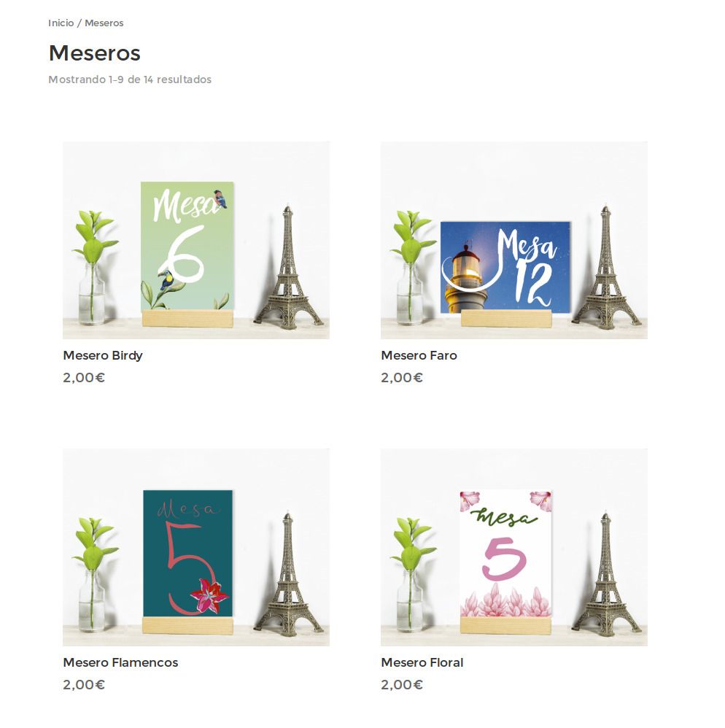Click the Mesero Flamencos product title
725x728 pixels.
pyautogui.click(x=120, y=662)
